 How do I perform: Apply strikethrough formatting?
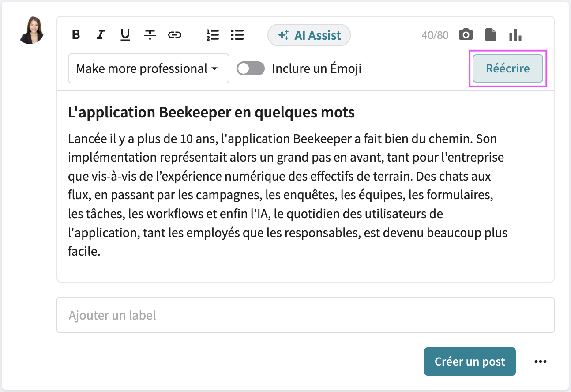[x=150, y=35]
